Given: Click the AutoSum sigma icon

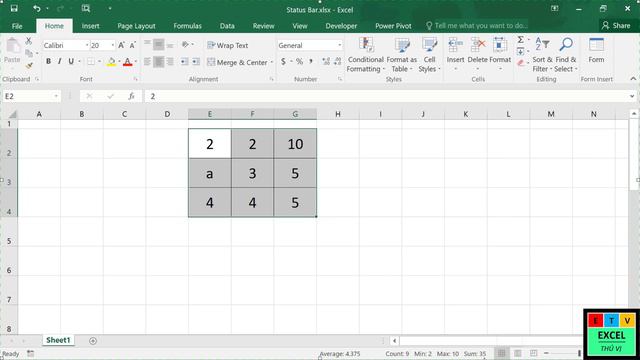Looking at the screenshot, I should (520, 40).
